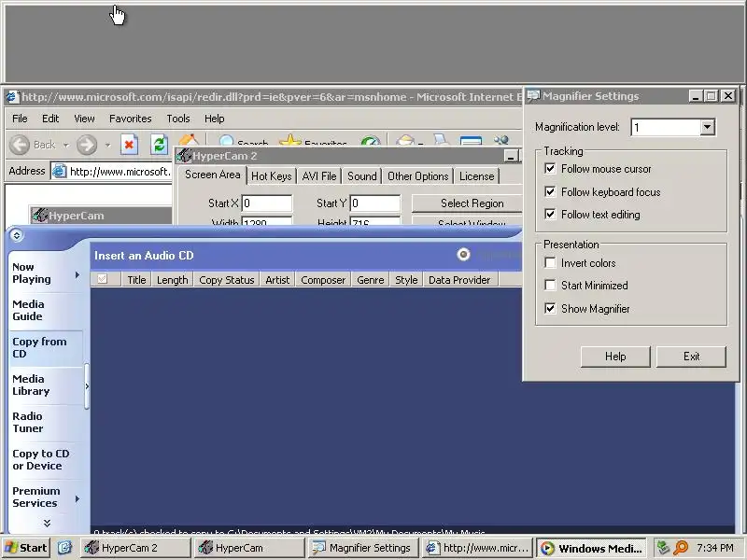
Task: Uncheck Follow keyboard focus
Action: pos(550,191)
